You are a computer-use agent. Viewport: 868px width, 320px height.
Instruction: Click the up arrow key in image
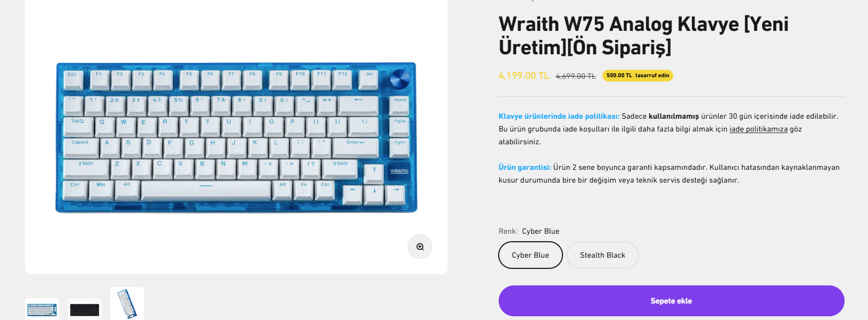click(x=374, y=173)
